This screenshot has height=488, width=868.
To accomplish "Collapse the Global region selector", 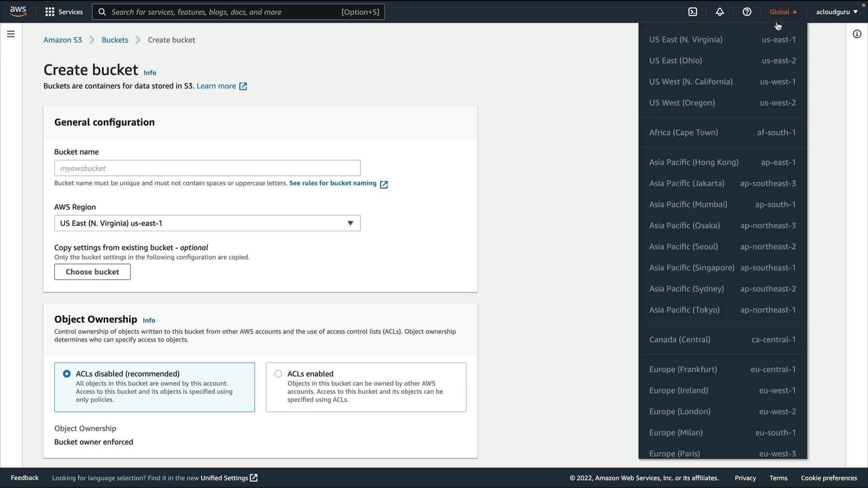I will [x=783, y=12].
